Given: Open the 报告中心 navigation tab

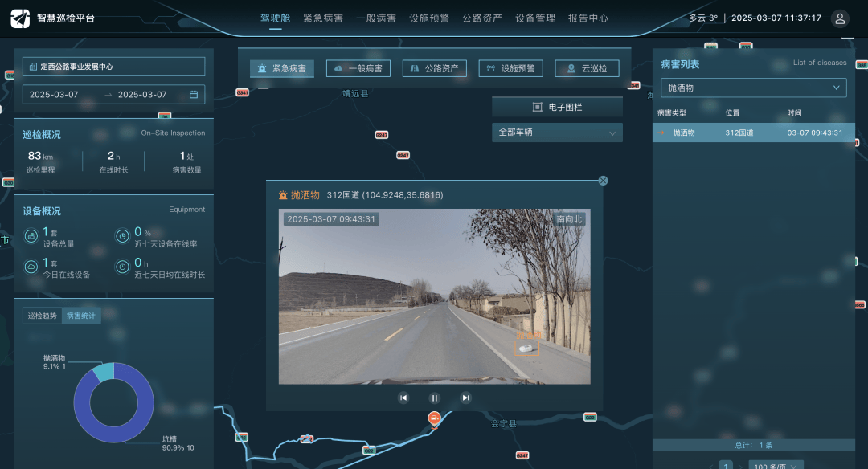Looking at the screenshot, I should [x=588, y=18].
